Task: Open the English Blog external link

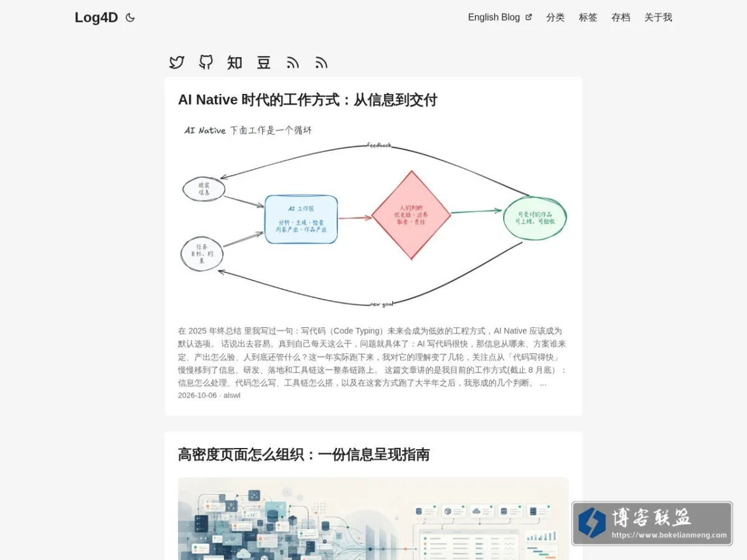Action: [500, 17]
